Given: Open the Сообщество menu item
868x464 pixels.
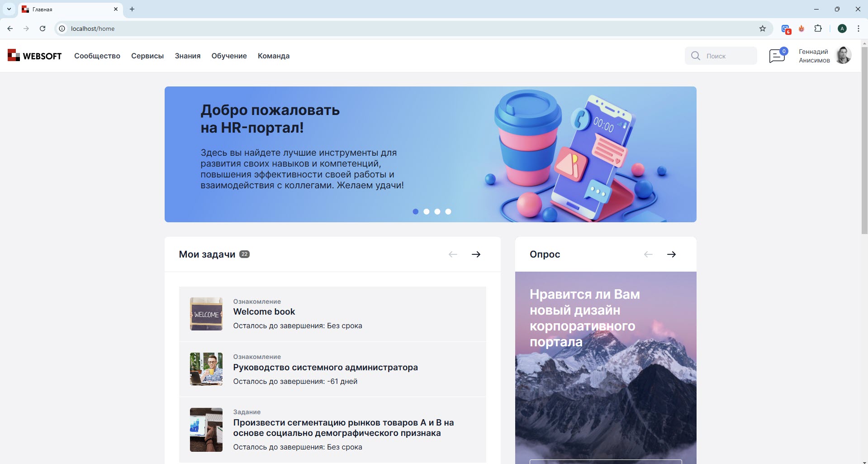Looking at the screenshot, I should [x=97, y=56].
